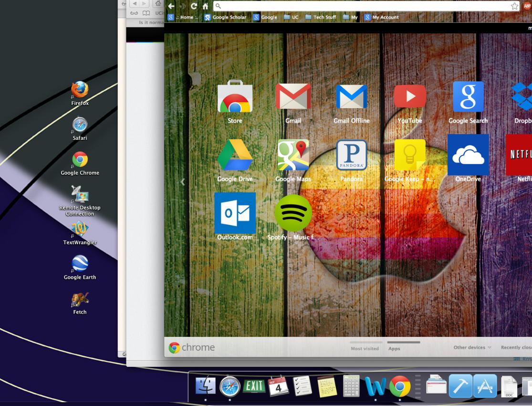Show Safari's bookmarks book icon
The height and width of the screenshot is (406, 532).
coord(146,13)
